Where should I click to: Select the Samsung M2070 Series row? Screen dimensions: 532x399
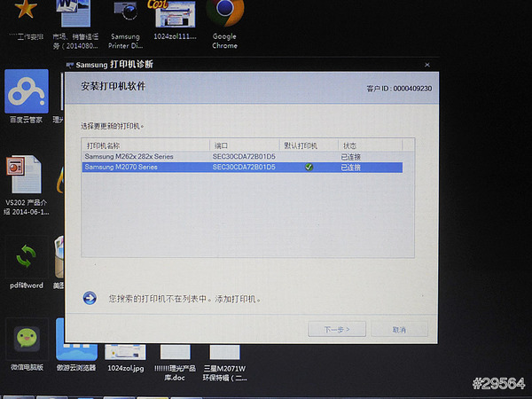point(242,168)
